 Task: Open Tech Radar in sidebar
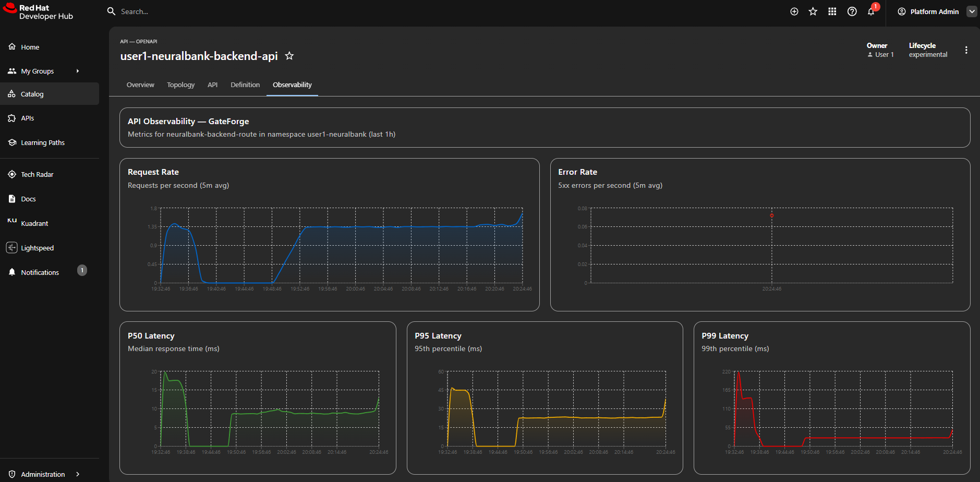[50, 174]
